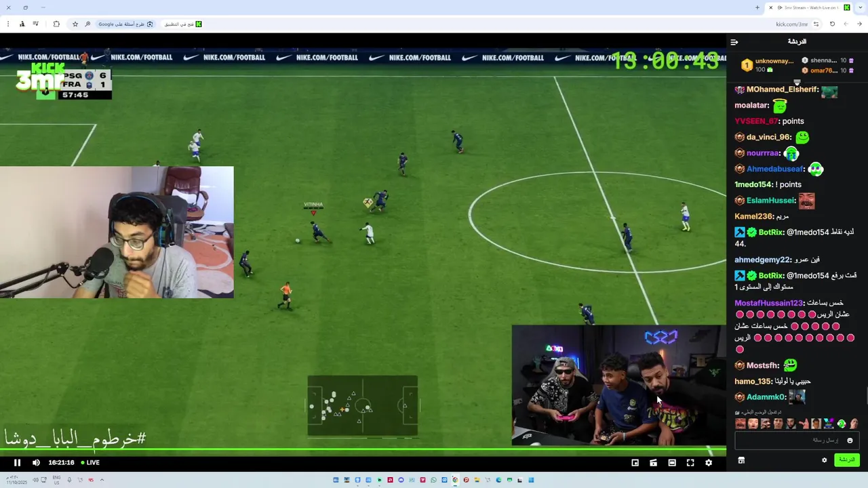Open the browser profile icon

coord(22,24)
